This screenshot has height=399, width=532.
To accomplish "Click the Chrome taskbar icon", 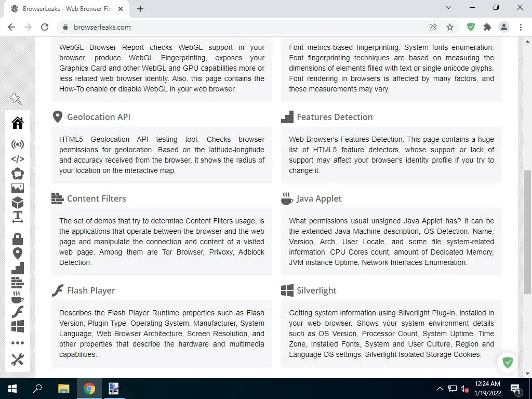I will 89,389.
